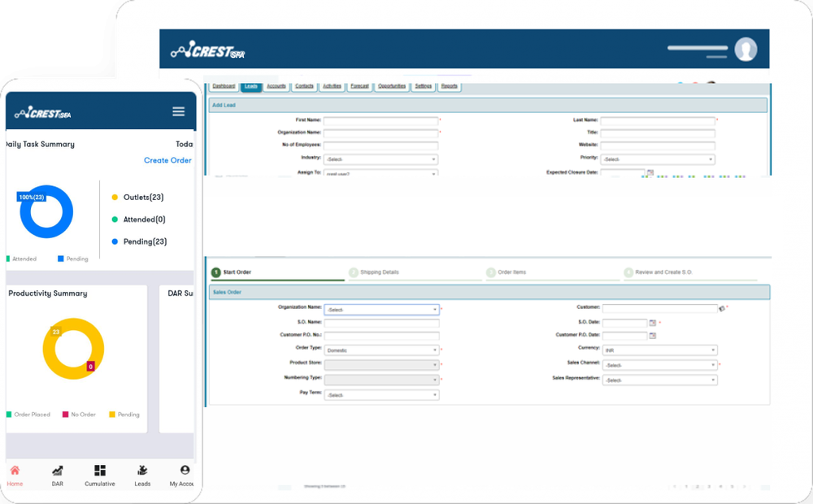Click the First Name input field
The height and width of the screenshot is (504, 813).
coord(380,121)
